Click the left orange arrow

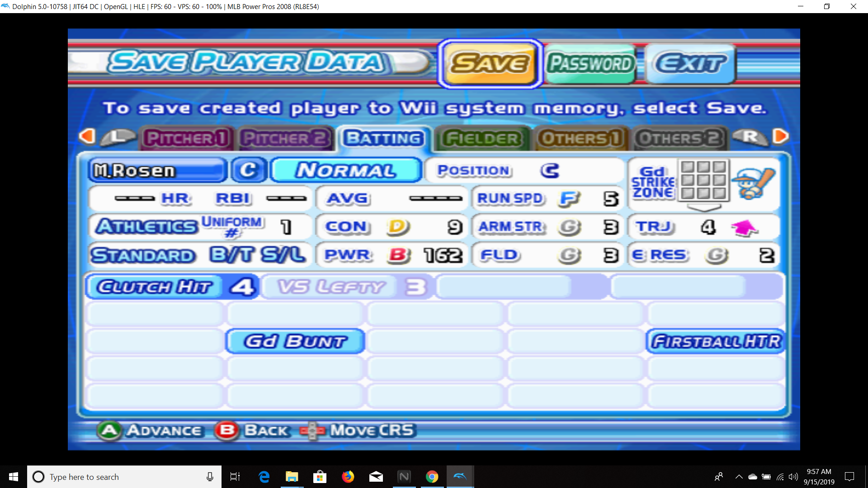point(86,136)
